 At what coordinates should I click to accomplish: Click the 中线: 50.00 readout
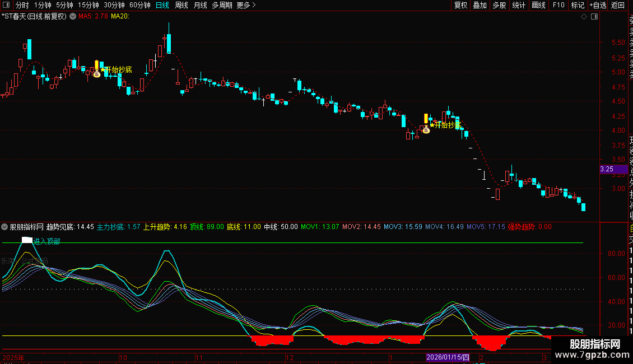point(281,227)
